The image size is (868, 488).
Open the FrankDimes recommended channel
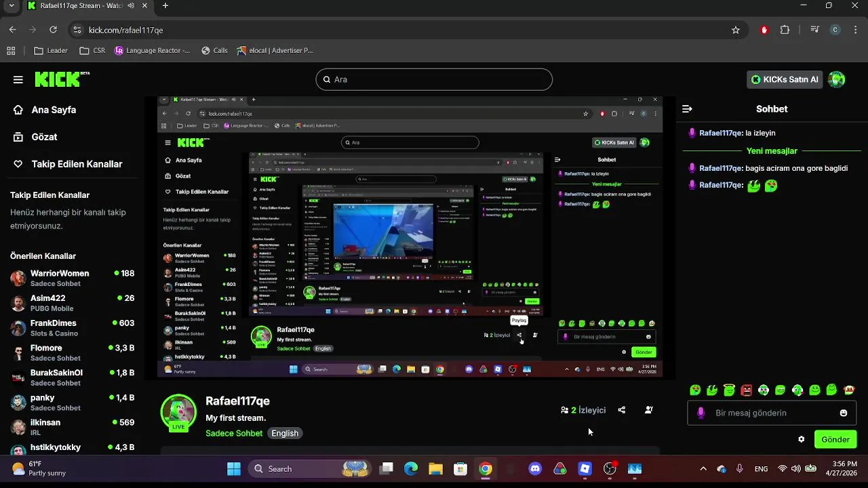click(x=73, y=328)
